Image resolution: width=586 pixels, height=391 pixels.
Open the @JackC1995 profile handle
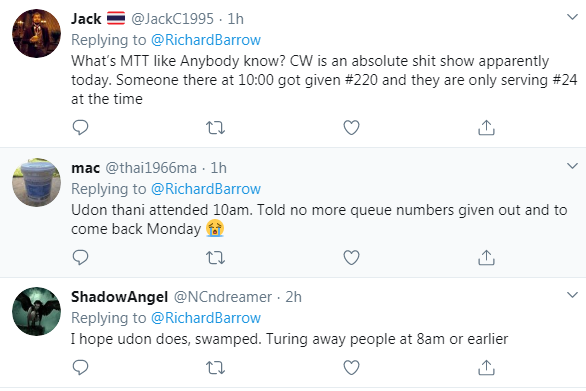click(x=172, y=19)
